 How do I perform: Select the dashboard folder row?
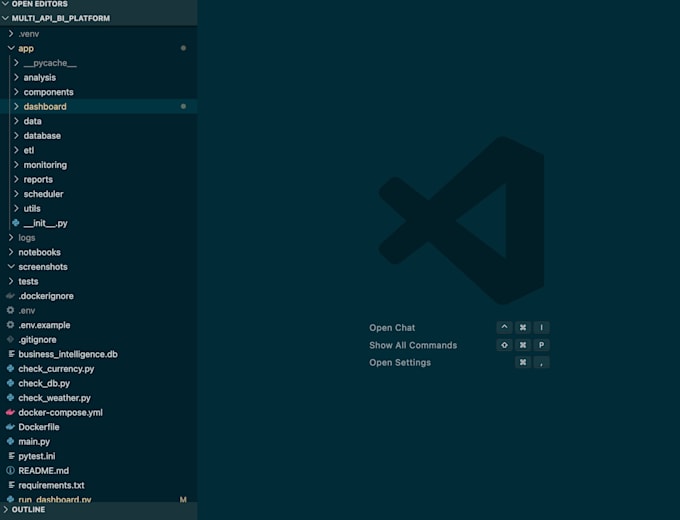coord(98,106)
